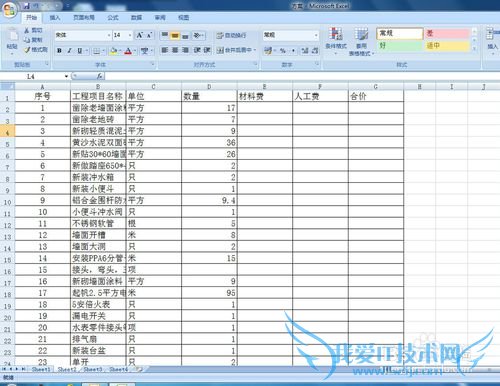Switch to the Home (开始) ribbon tab
This screenshot has height=386, width=500.
click(x=32, y=18)
